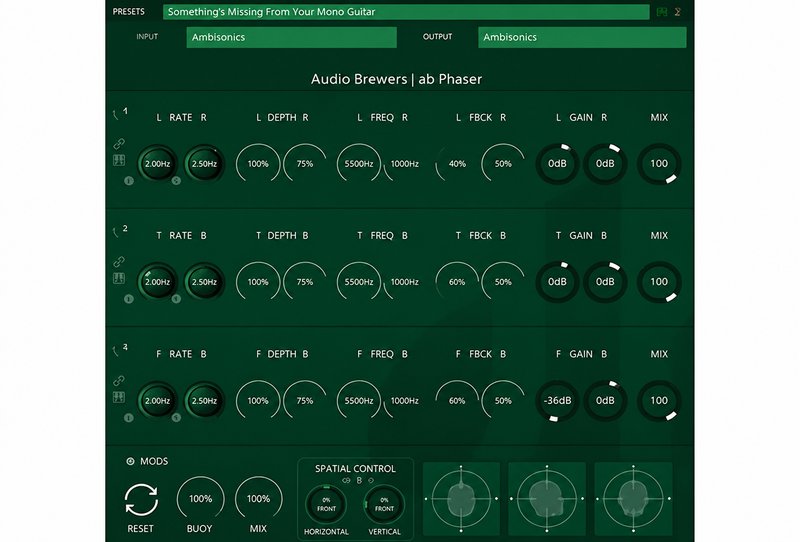Image resolution: width=800 pixels, height=542 pixels.
Task: Click the rear-view head spatial display
Action: pyautogui.click(x=633, y=499)
